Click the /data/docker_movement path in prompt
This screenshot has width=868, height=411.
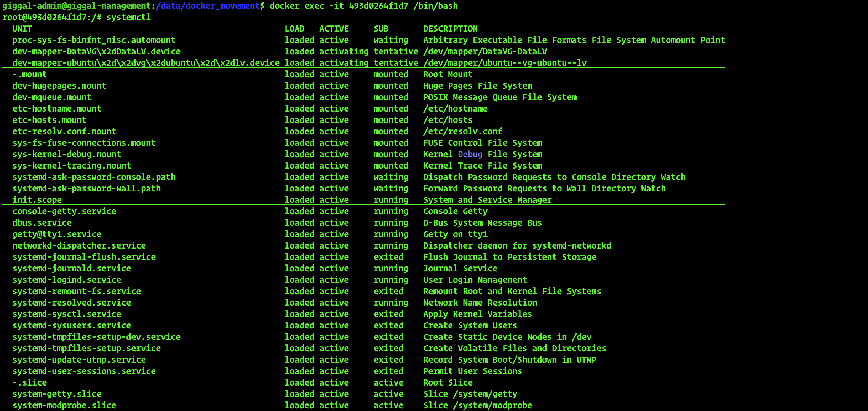click(x=208, y=6)
